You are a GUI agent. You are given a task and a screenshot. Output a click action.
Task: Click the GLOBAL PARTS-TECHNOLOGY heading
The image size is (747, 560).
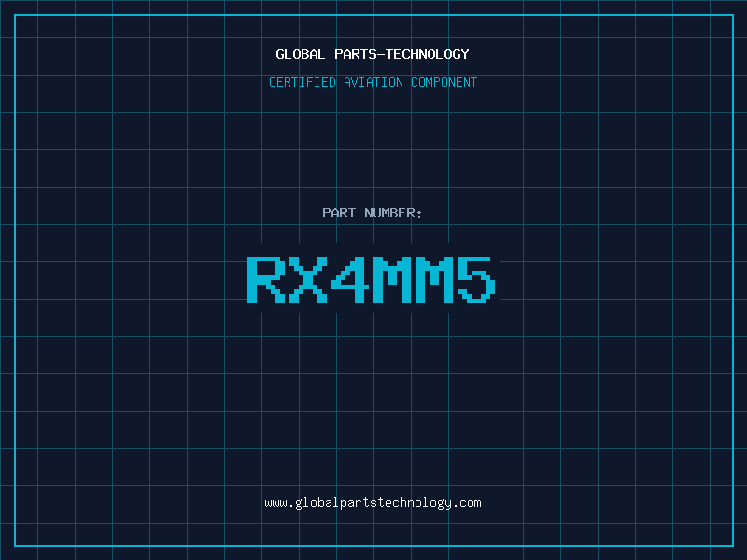(373, 54)
